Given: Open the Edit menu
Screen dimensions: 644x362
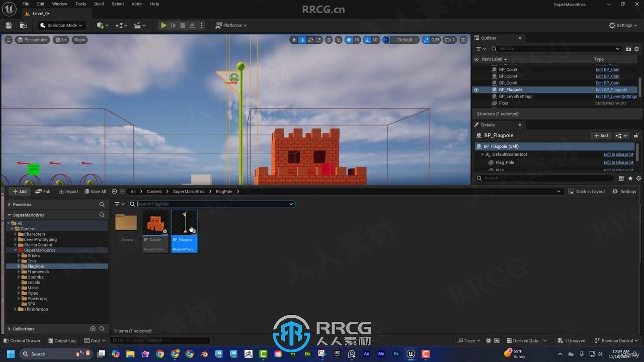Looking at the screenshot, I should [41, 4].
